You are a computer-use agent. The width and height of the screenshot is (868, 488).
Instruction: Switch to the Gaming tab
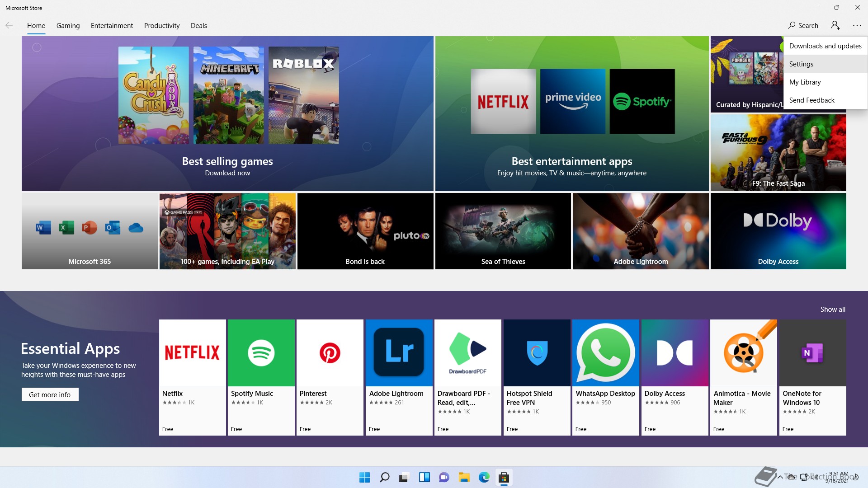pyautogui.click(x=68, y=26)
